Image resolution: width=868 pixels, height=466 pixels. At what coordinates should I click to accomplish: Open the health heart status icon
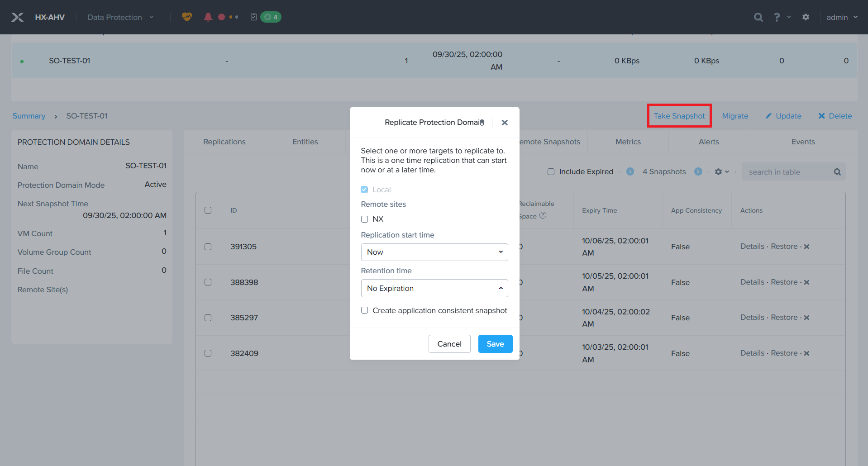coord(187,17)
